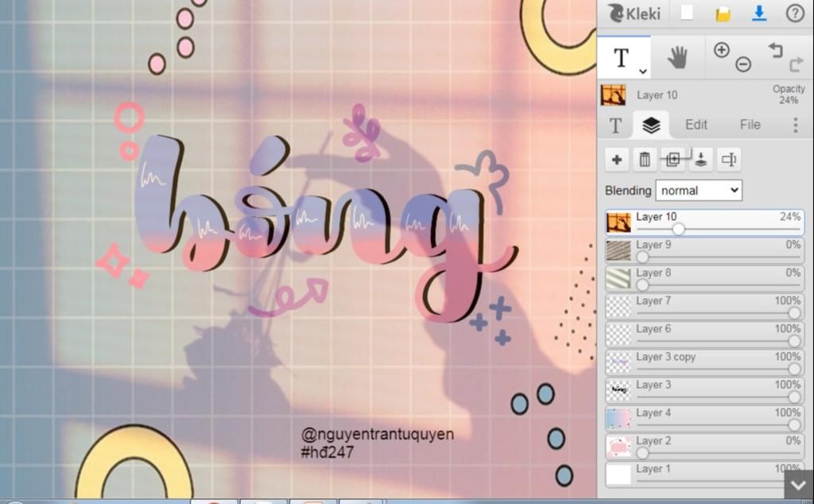
Task: Click the Layer 2 opacity slider handle
Action: 642,452
